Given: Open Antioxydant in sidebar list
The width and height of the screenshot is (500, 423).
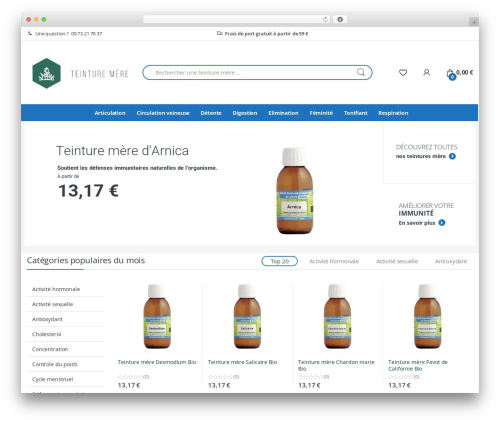Looking at the screenshot, I should (47, 319).
